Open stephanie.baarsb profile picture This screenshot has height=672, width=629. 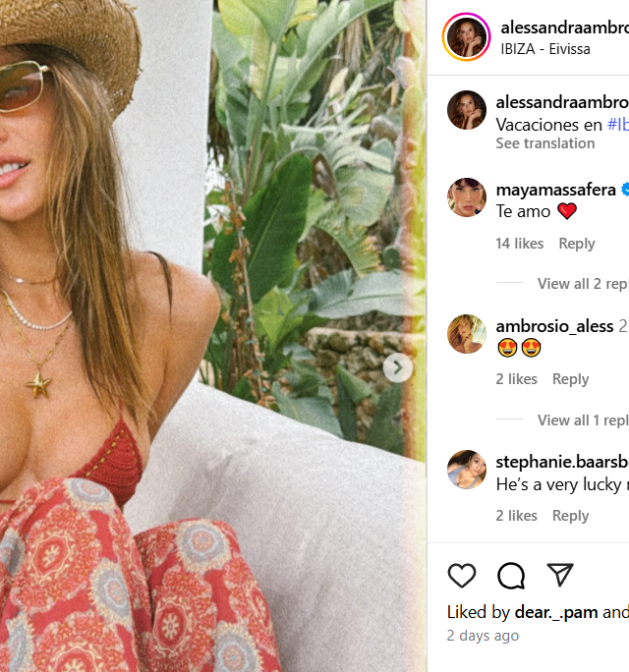(467, 470)
